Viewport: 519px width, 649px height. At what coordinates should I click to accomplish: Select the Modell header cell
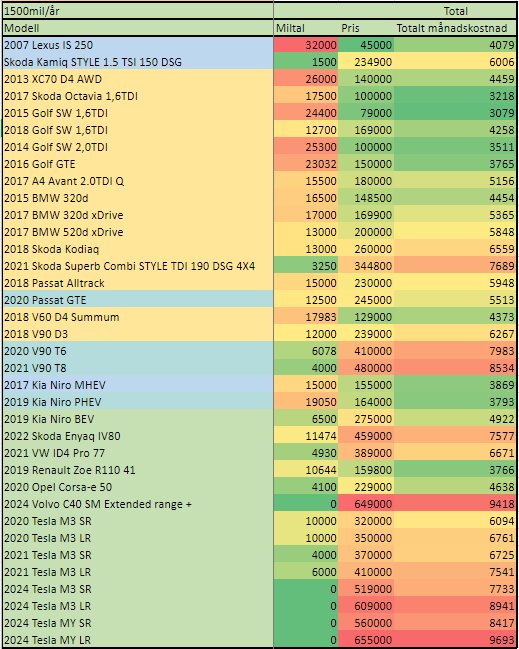(x=138, y=28)
